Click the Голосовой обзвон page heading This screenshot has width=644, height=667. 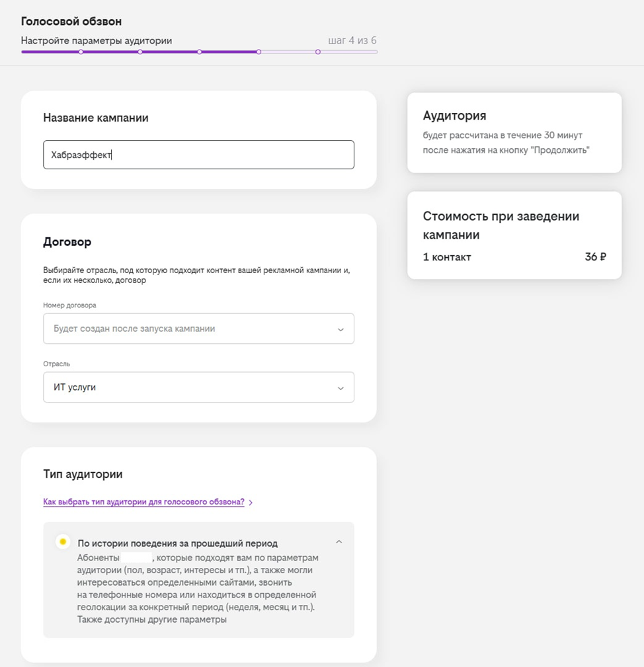[71, 22]
